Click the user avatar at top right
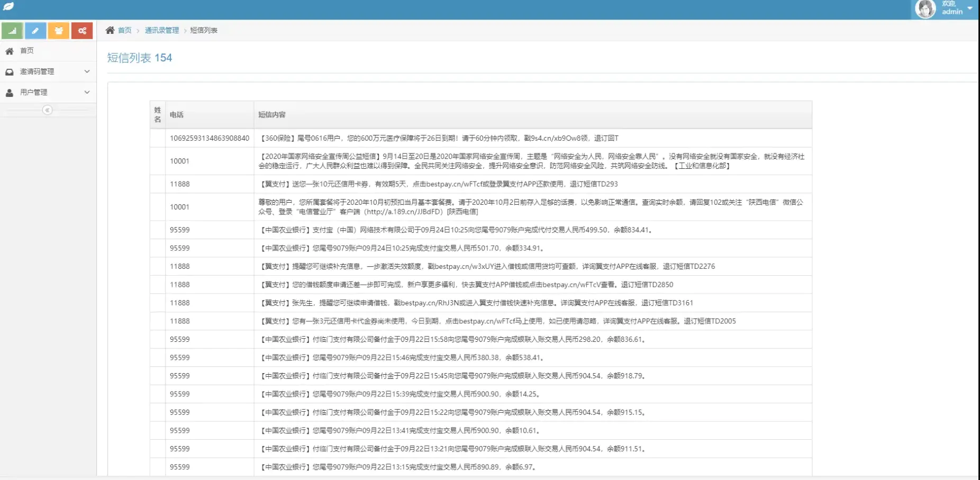Screen dimensions: 980x480 926,8
